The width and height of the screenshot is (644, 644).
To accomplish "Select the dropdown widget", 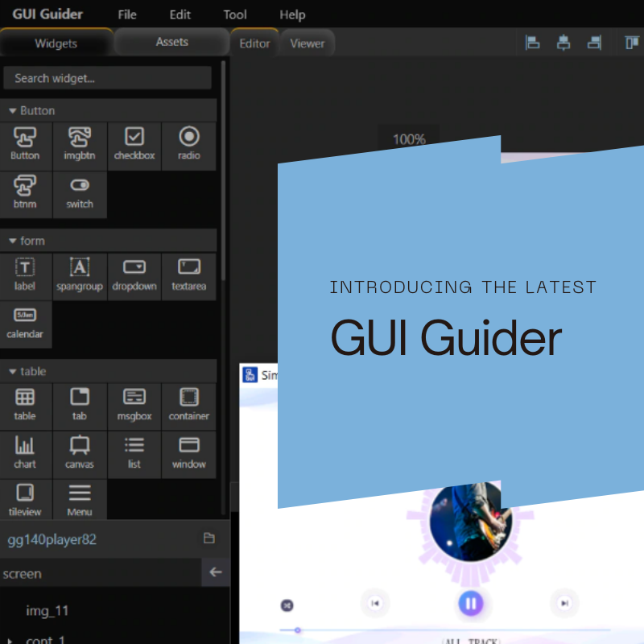I will point(134,276).
